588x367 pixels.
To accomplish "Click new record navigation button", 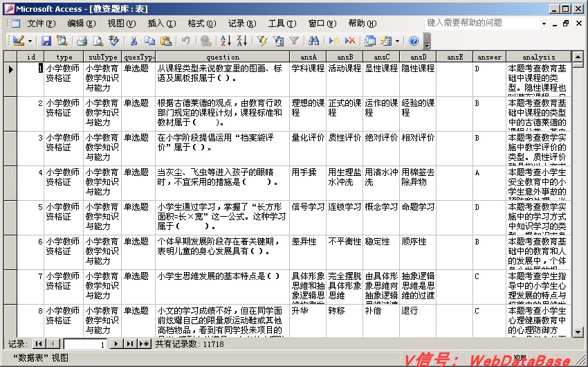I will pyautogui.click(x=145, y=343).
